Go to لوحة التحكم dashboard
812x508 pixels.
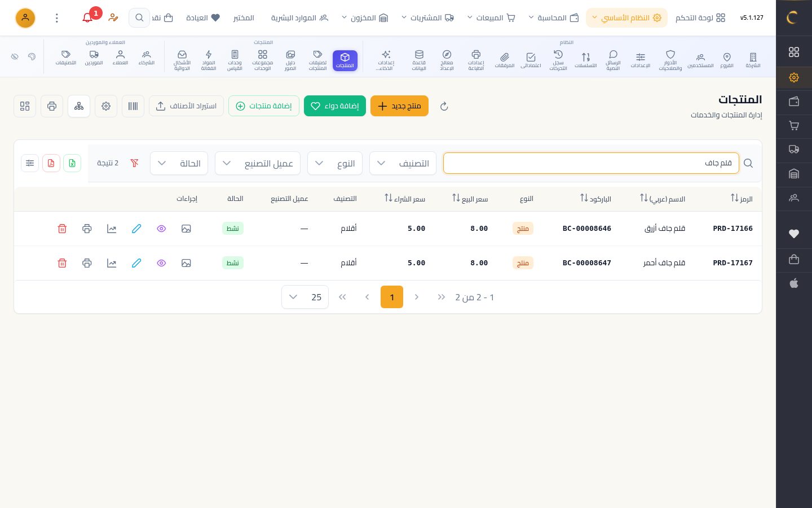click(x=700, y=18)
